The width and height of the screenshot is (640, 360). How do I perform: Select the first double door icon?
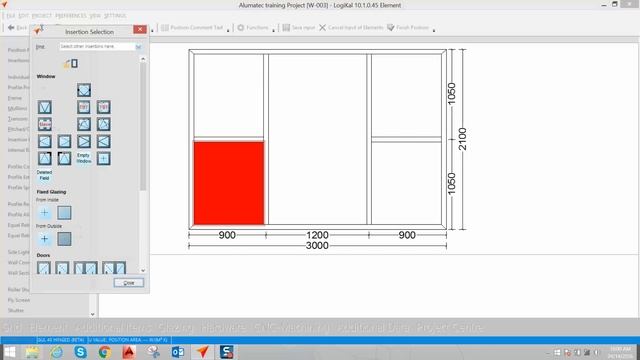(x=86, y=268)
